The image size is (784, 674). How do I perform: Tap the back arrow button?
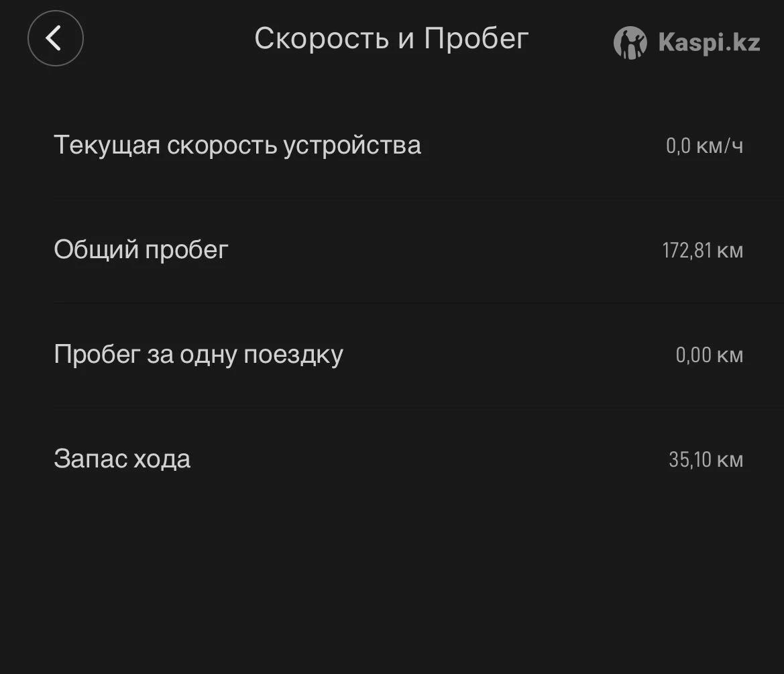click(55, 38)
